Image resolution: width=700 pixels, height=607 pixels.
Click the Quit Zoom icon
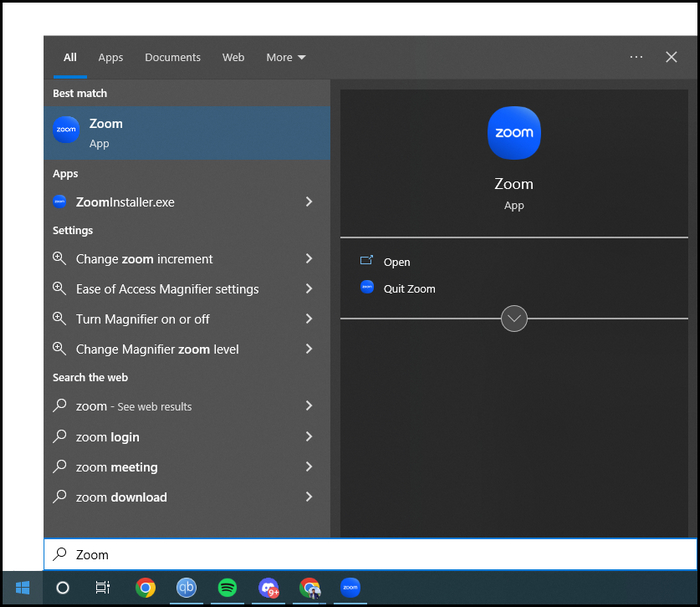point(367,287)
